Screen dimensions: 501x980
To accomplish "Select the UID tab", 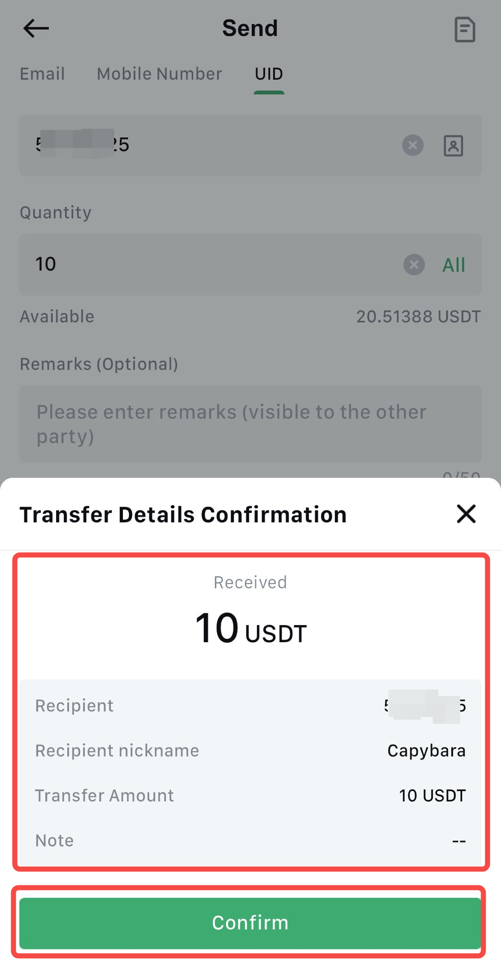I will (269, 74).
